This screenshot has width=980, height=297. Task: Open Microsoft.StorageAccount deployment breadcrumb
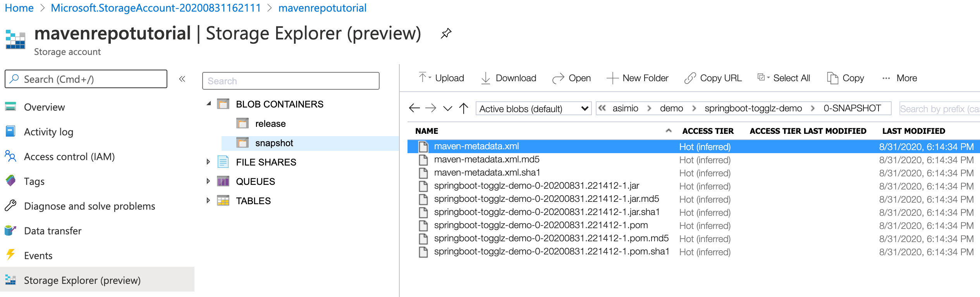(x=156, y=8)
